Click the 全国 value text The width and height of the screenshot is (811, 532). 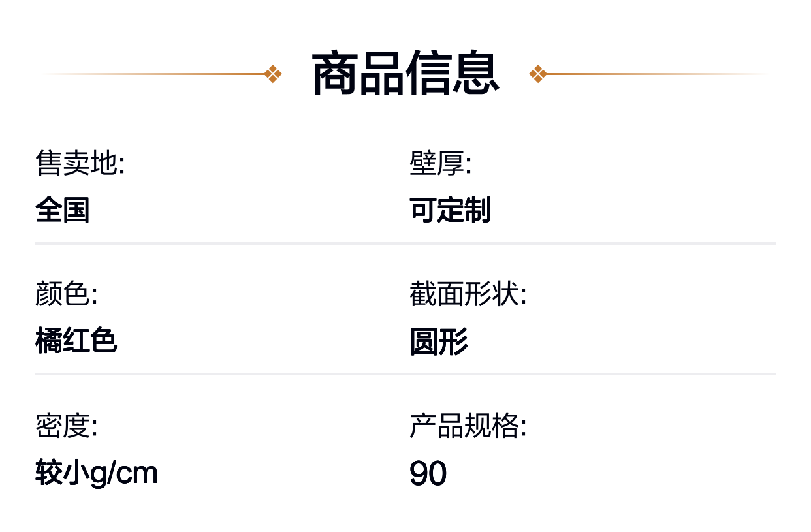coord(62,210)
